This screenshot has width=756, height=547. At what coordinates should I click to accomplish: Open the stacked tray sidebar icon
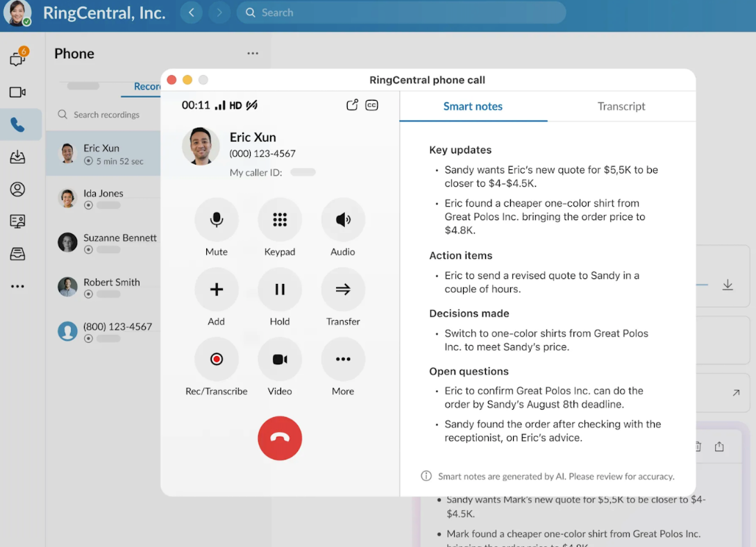pos(18,253)
